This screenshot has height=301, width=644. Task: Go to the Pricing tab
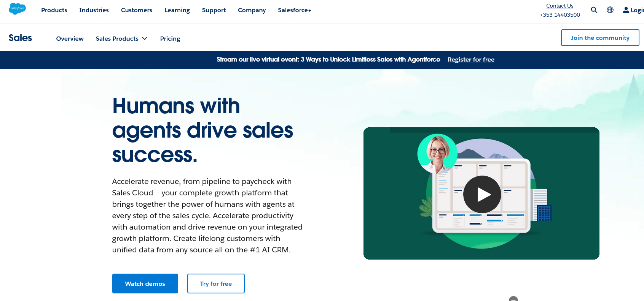(170, 38)
